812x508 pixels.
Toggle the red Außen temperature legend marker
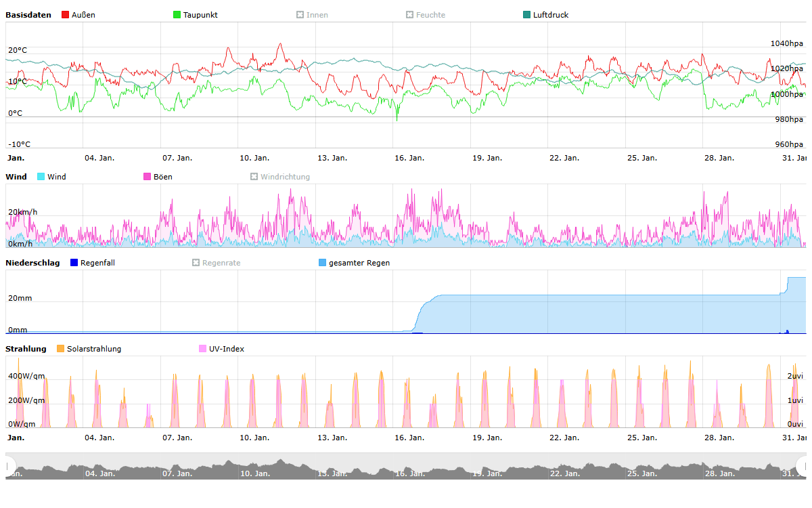[66, 15]
